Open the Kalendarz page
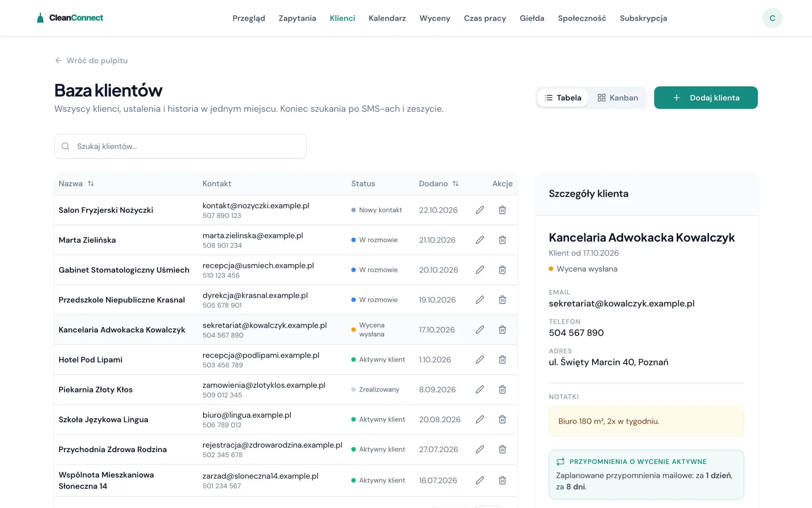This screenshot has width=812, height=508. [387, 18]
